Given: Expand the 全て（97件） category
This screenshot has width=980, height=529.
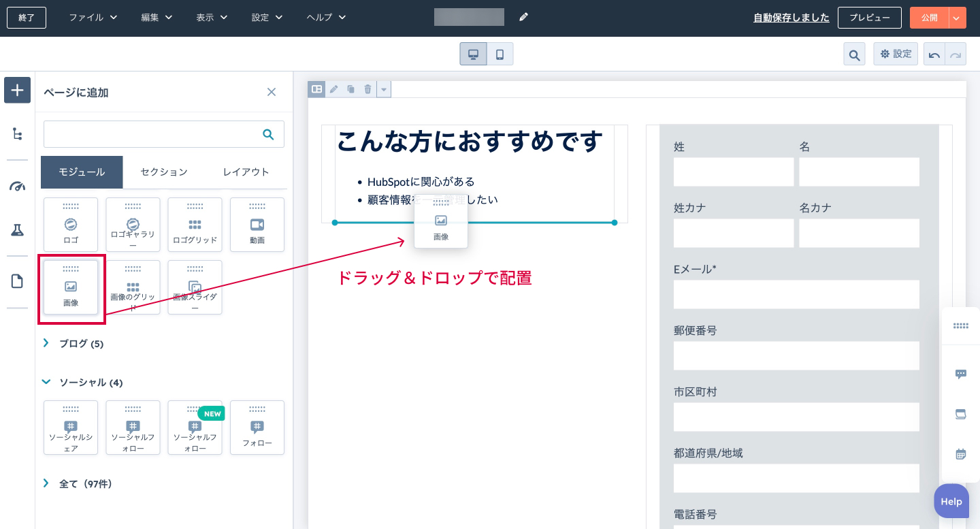Looking at the screenshot, I should [78, 484].
